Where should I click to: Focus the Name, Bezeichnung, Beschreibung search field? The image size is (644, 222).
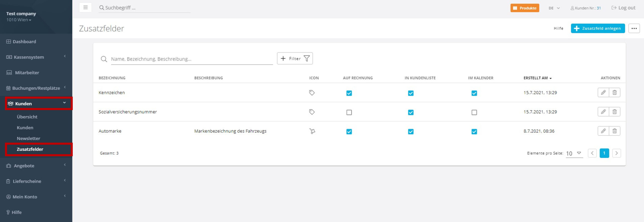(192, 59)
